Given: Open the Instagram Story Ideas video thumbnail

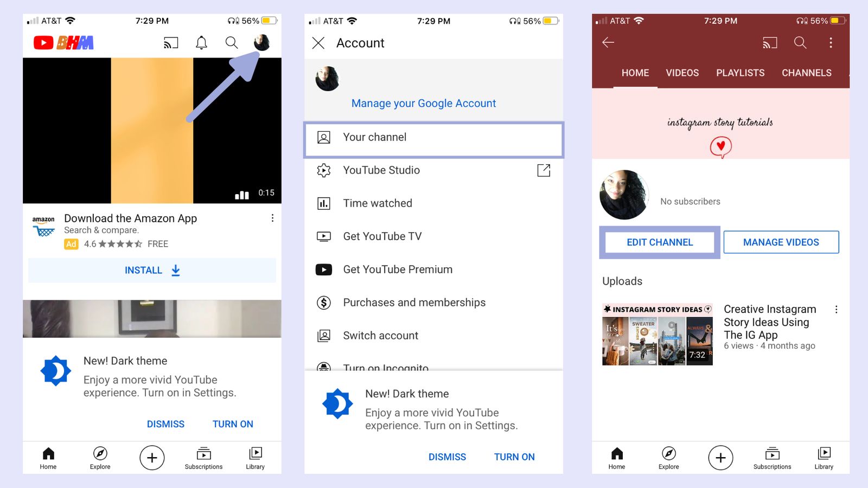Looking at the screenshot, I should [657, 334].
